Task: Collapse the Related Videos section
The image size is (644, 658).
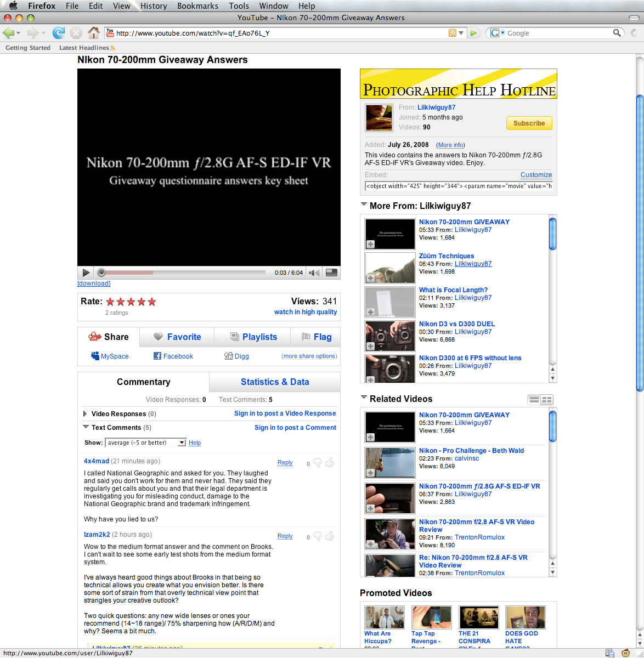Action: tap(364, 398)
